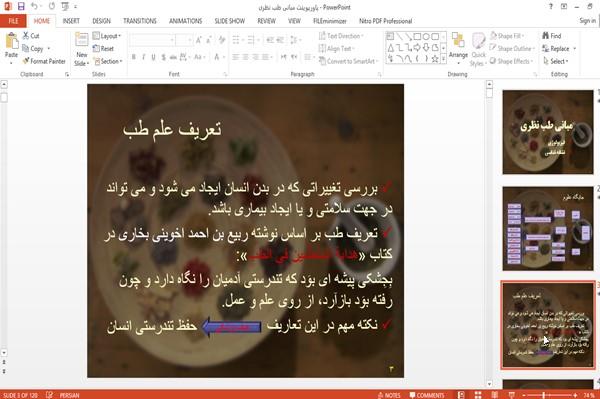Adjust the zoom slider
Image resolution: width=600 pixels, height=399 pixels.
click(x=544, y=395)
